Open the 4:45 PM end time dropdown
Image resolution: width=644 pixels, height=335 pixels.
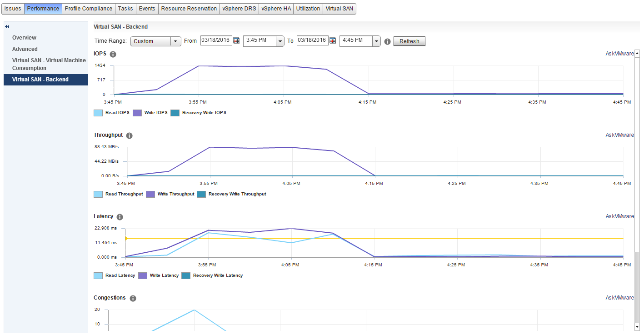tap(376, 41)
